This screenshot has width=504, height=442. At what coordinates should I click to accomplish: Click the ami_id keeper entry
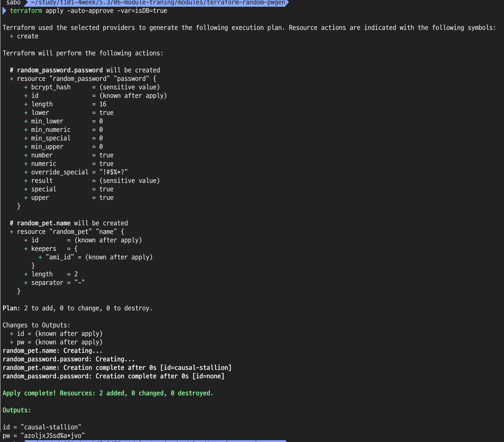point(60,257)
